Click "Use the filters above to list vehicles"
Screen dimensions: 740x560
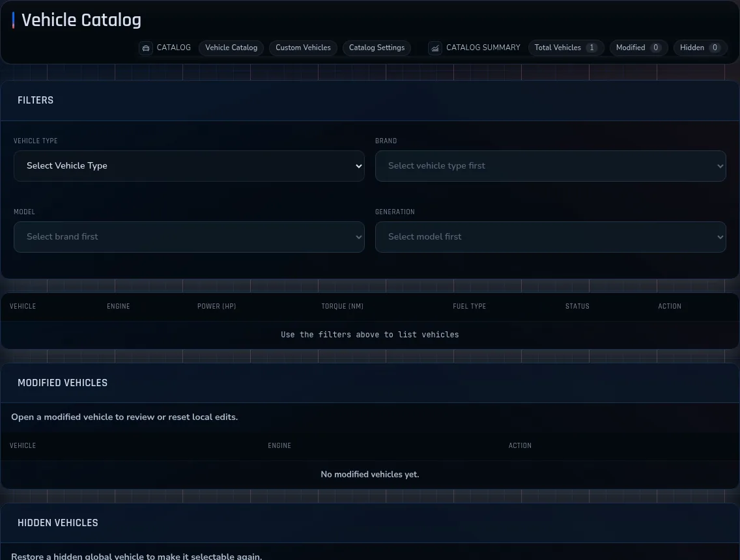pos(370,335)
